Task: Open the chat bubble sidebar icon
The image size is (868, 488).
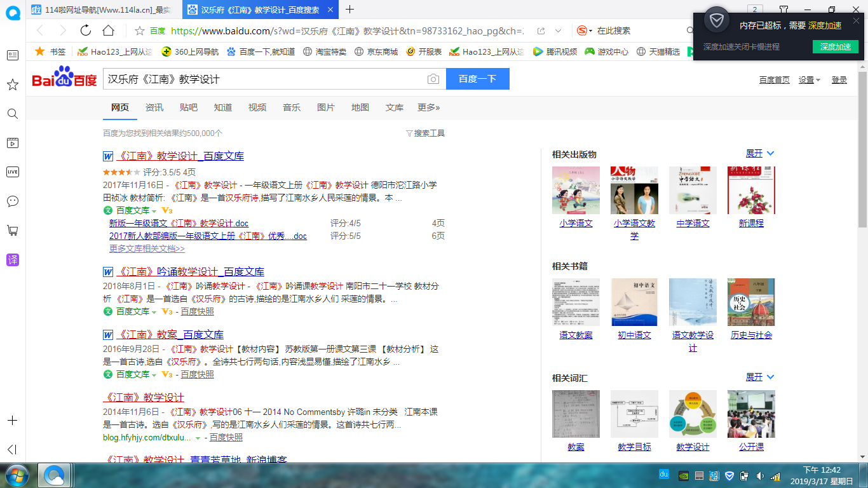Action: coord(12,201)
